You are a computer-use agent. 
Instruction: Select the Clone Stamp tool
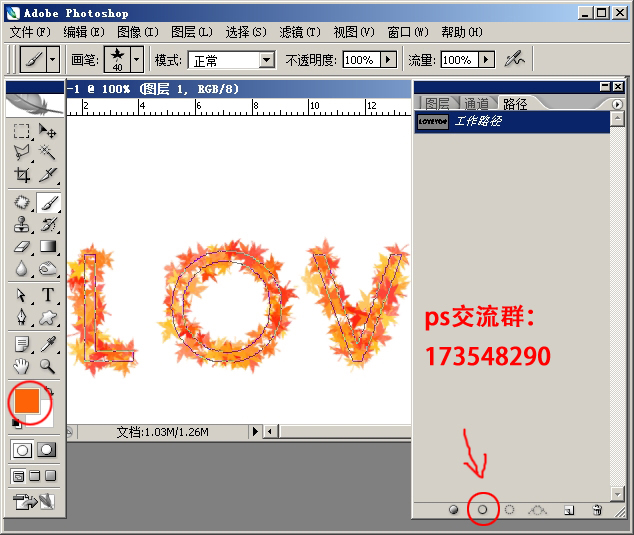[x=21, y=224]
